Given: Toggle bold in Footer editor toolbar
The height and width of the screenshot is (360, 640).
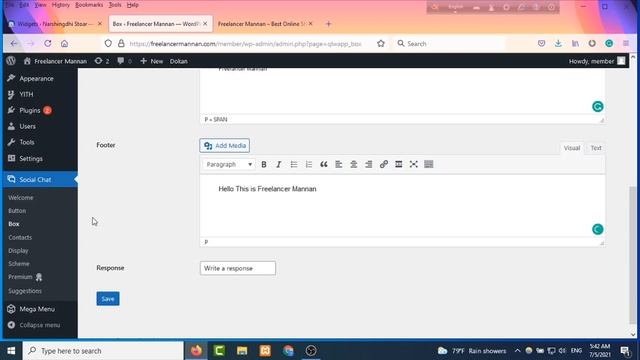Looking at the screenshot, I should [264, 164].
